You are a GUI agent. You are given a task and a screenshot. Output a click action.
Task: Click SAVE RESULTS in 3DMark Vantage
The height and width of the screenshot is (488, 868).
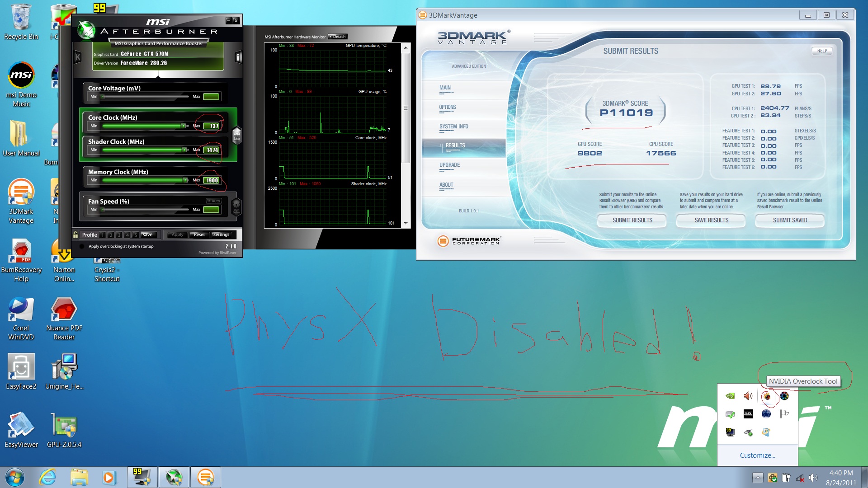[711, 221]
